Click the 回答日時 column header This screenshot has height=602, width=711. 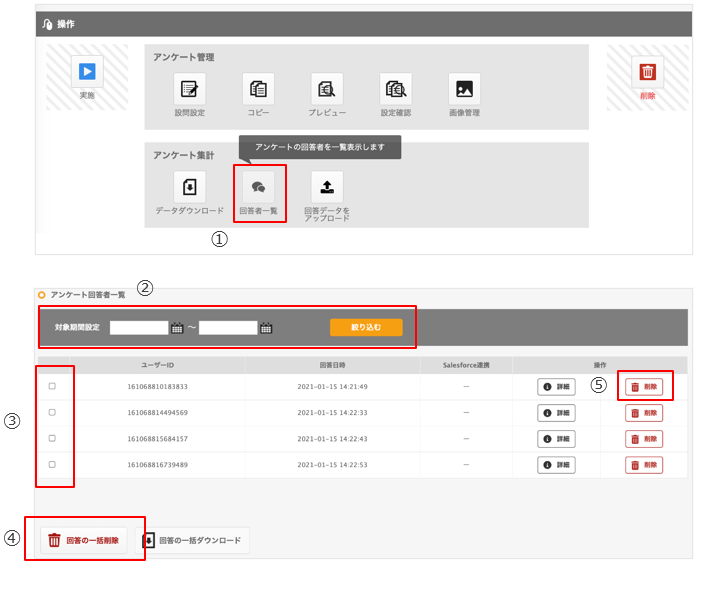pyautogui.click(x=332, y=365)
